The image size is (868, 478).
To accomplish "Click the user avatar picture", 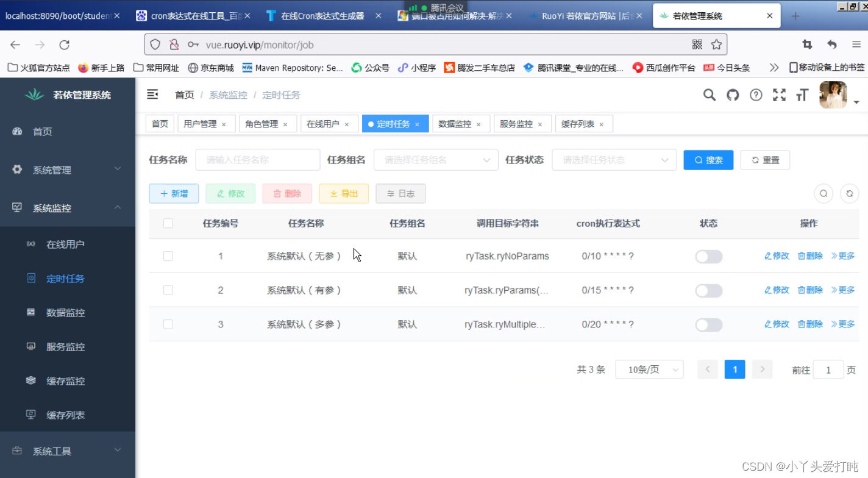I will (833, 95).
